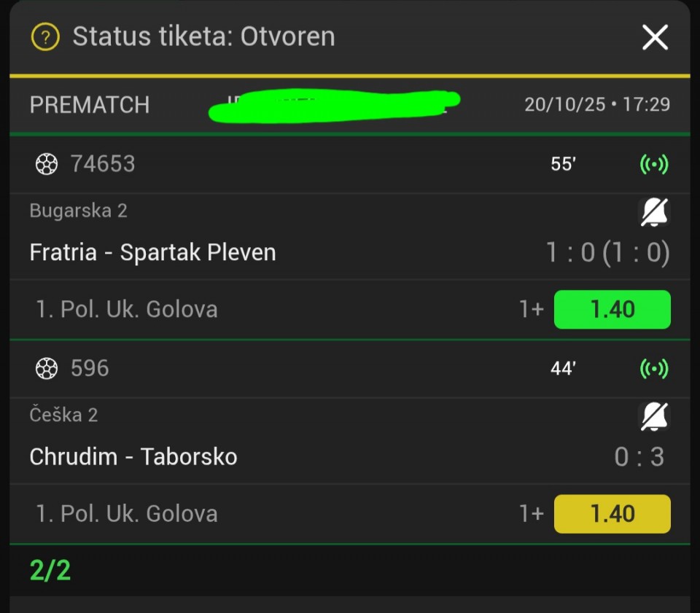Toggle notification bell for Fratria - Spartak Pleven
700x613 pixels.
click(x=653, y=212)
